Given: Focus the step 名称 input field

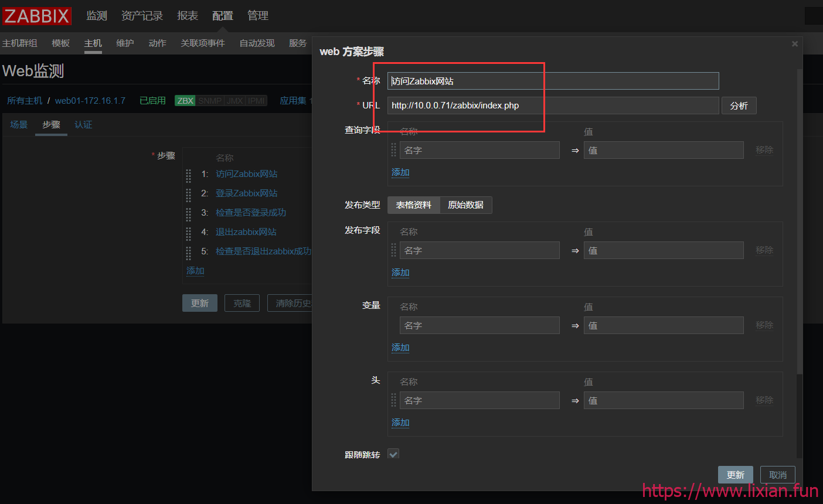Looking at the screenshot, I should [553, 81].
